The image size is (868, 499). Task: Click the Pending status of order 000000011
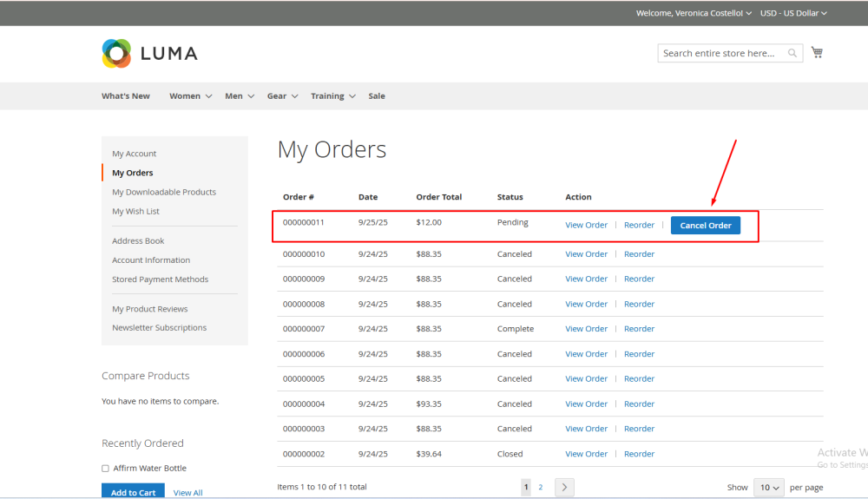point(513,222)
